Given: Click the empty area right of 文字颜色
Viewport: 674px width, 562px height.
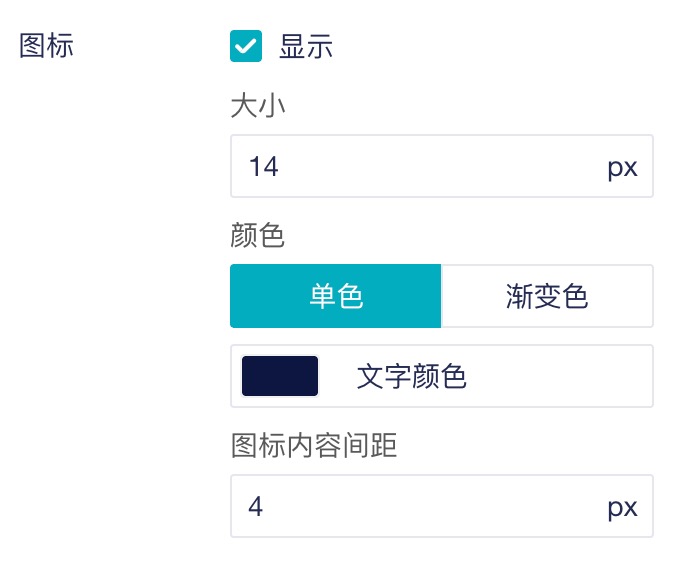Looking at the screenshot, I should tap(560, 377).
